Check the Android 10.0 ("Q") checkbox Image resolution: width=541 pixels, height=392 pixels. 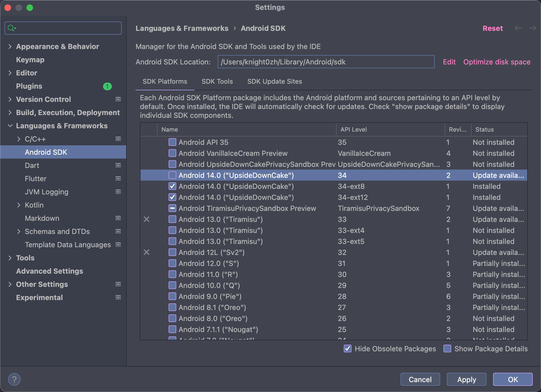coord(172,285)
